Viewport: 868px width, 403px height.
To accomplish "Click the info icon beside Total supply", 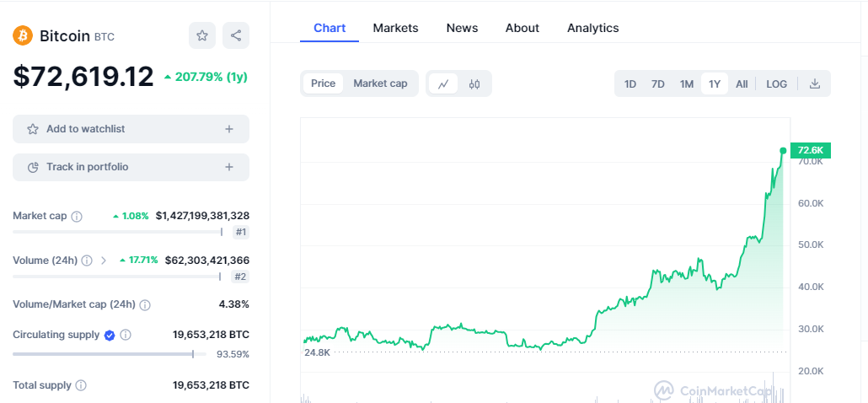I will (81, 385).
